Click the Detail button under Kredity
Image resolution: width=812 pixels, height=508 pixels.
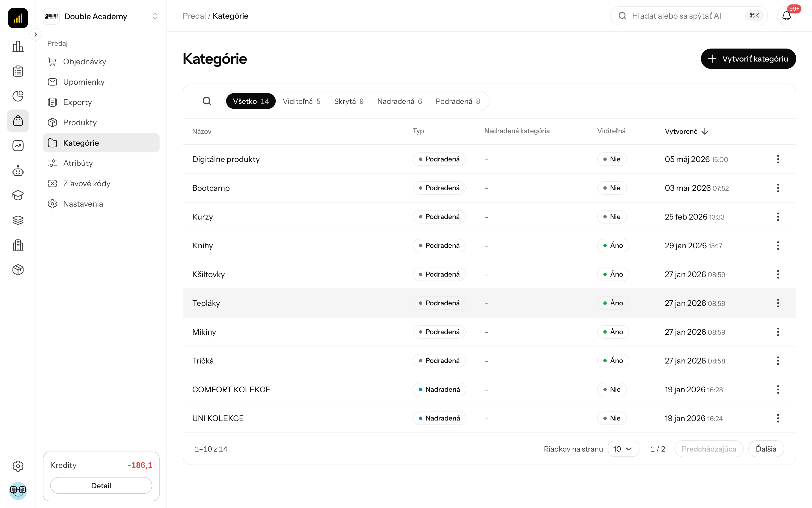[101, 485]
